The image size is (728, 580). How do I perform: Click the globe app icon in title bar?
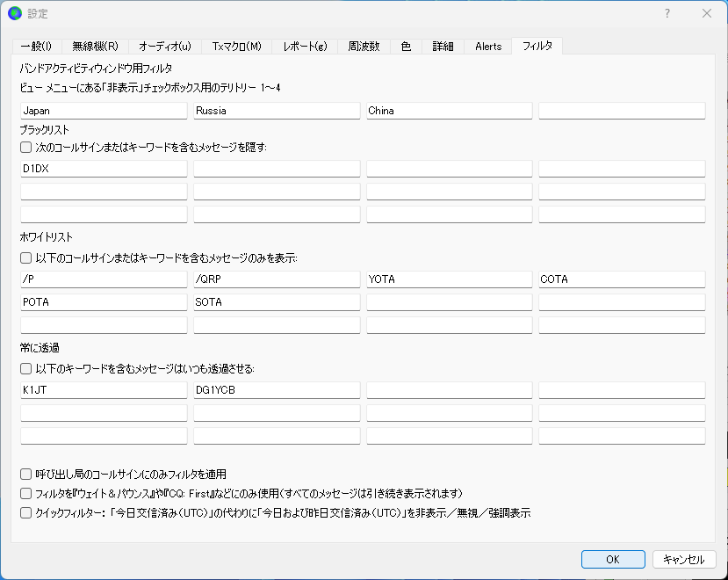pyautogui.click(x=15, y=13)
